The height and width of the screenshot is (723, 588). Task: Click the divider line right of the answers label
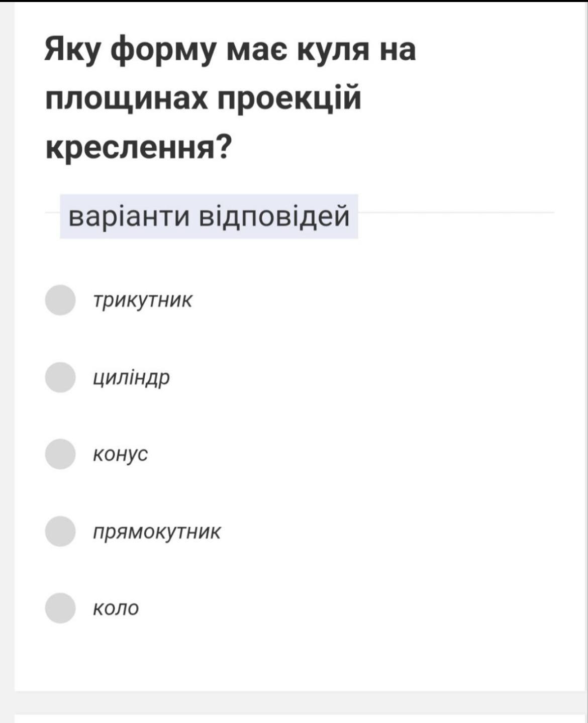pyautogui.click(x=455, y=213)
